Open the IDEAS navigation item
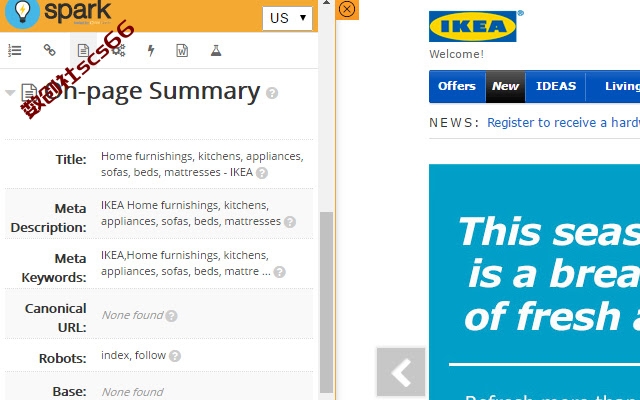Image resolution: width=640 pixels, height=400 pixels. pyautogui.click(x=556, y=86)
